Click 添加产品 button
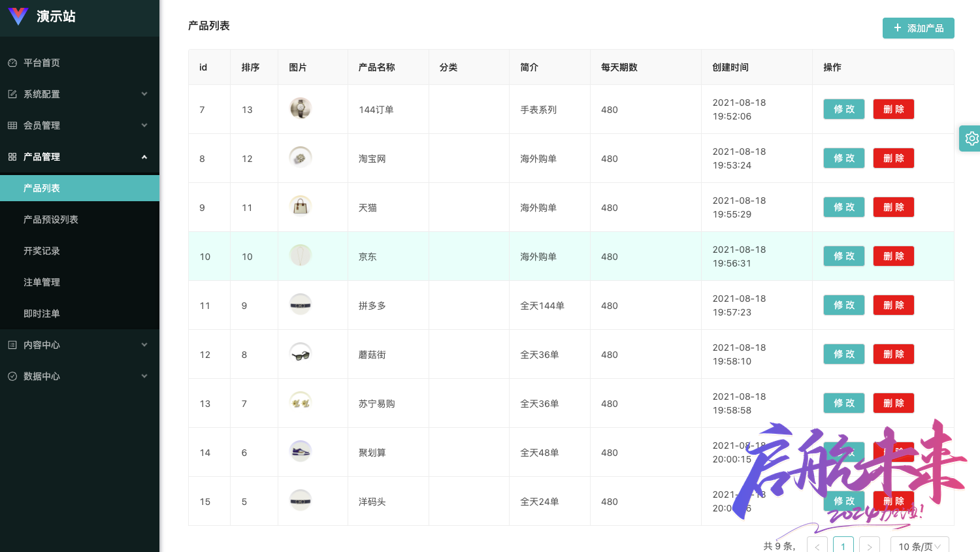 point(918,28)
